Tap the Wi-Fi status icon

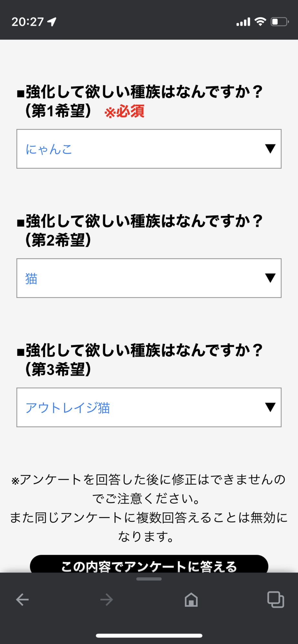(x=260, y=22)
